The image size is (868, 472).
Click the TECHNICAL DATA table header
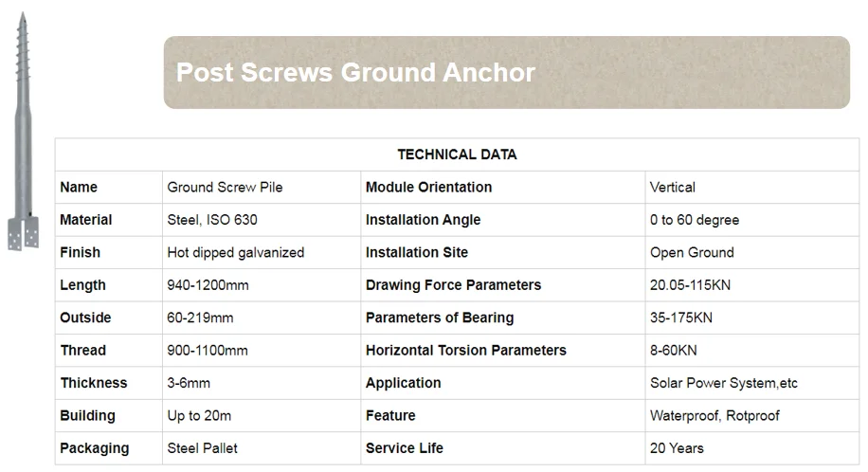[x=458, y=154]
